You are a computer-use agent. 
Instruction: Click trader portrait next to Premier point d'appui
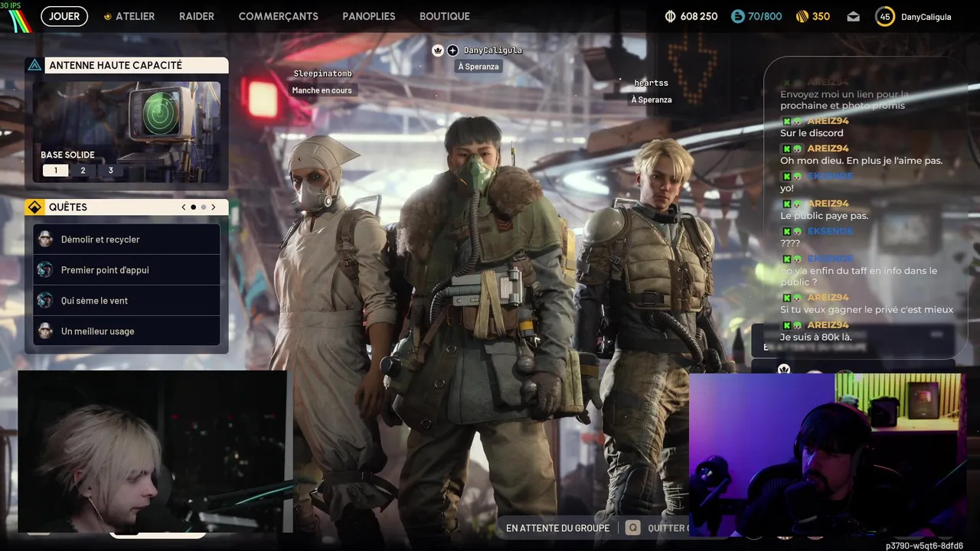(x=45, y=270)
